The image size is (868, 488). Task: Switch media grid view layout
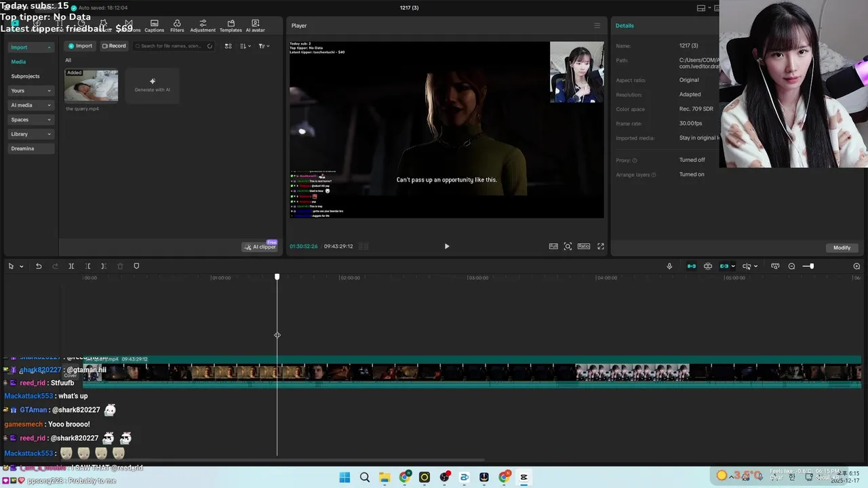point(228,46)
